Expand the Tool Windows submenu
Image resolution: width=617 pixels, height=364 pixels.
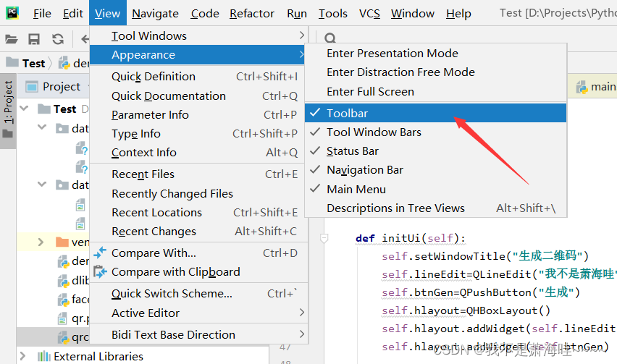[x=198, y=35]
